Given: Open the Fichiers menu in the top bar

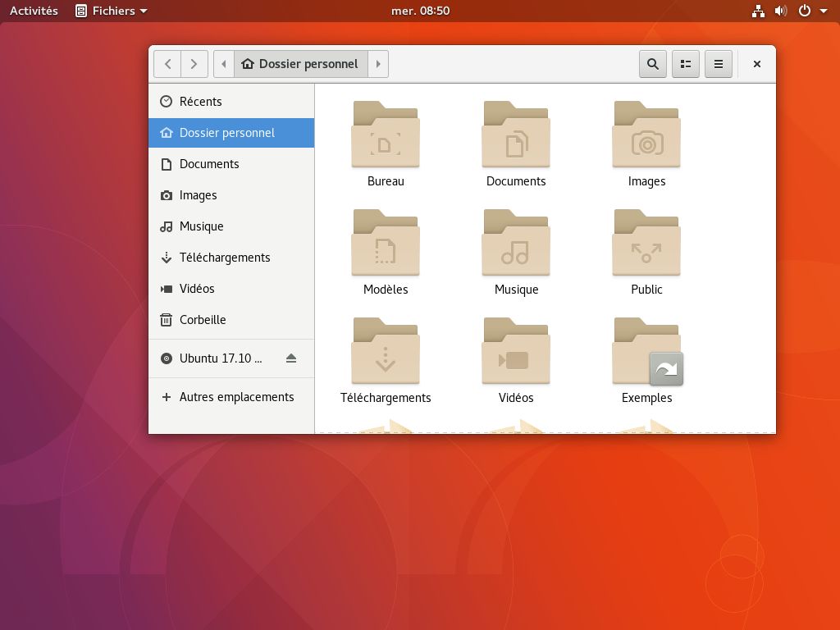Looking at the screenshot, I should coord(110,11).
